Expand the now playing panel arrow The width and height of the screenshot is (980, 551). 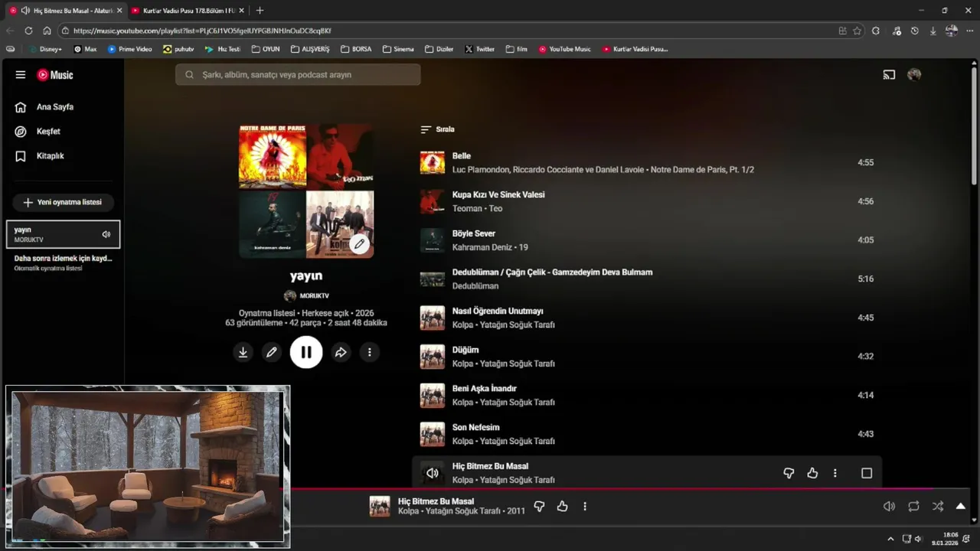(x=961, y=507)
